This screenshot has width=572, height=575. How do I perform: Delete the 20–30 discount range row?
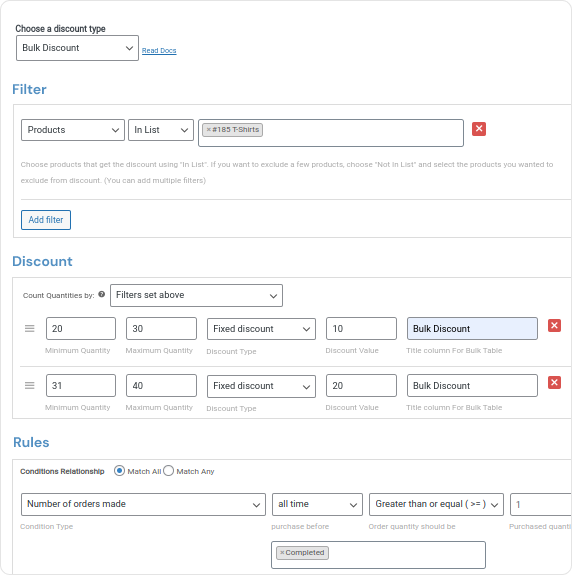tap(554, 326)
